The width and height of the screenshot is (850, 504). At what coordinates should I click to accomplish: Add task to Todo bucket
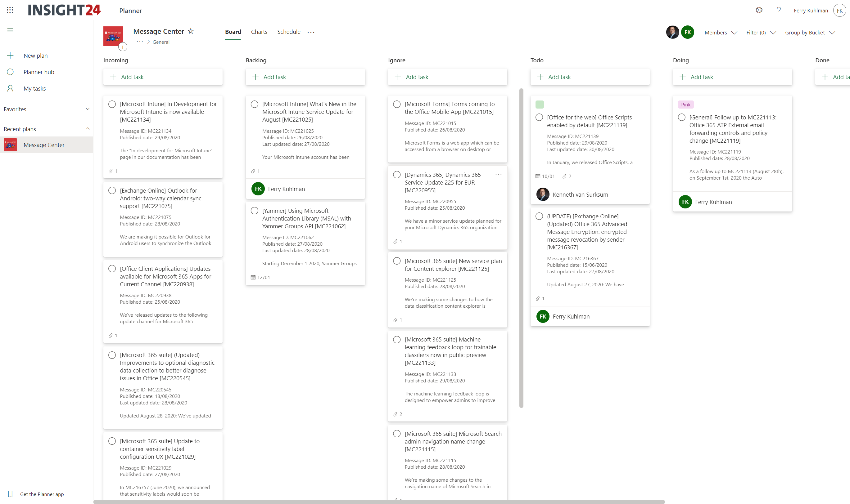coord(590,77)
